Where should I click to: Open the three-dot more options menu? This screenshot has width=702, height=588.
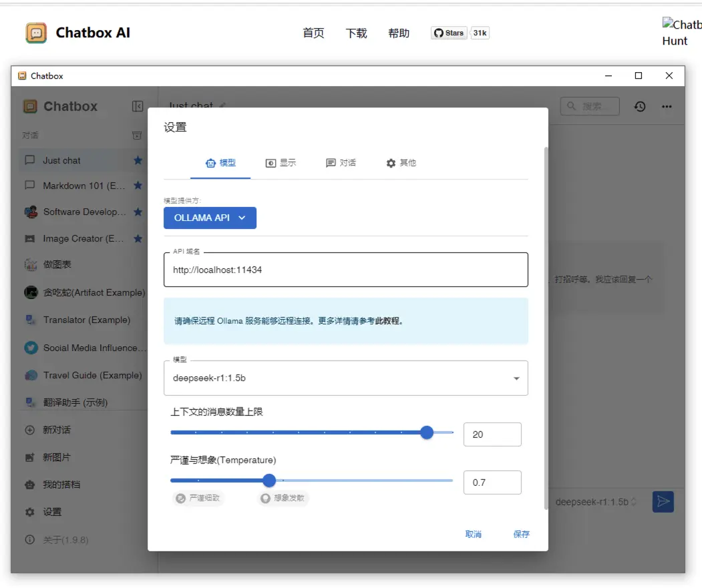[667, 106]
